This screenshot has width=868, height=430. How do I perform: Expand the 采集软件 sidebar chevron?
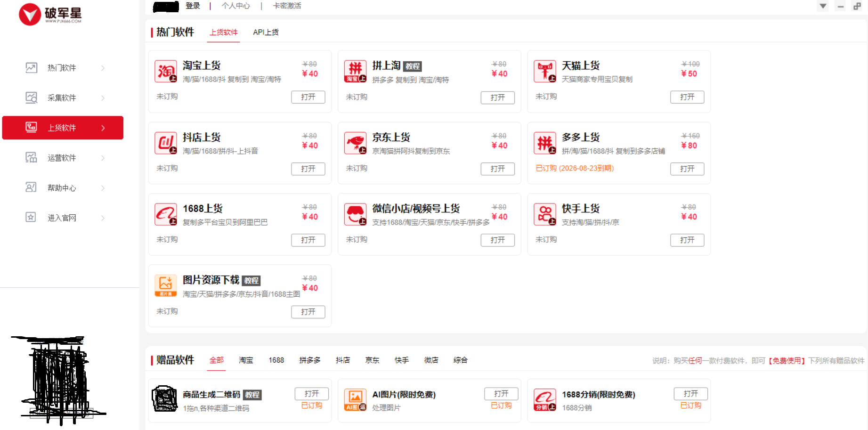pos(103,98)
